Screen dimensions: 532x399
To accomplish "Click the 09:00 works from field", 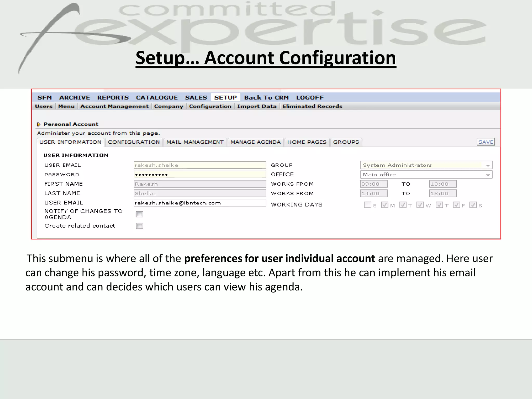I will (x=374, y=184).
